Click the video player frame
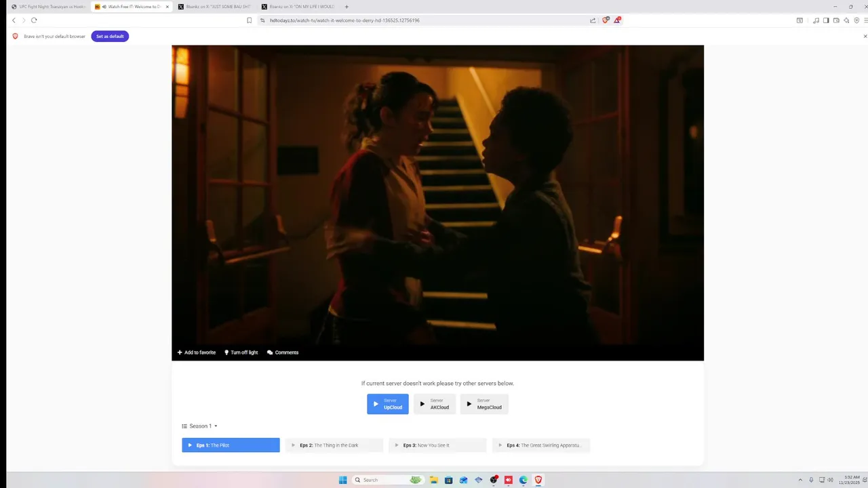Screen dimensions: 868x488 click(x=437, y=197)
